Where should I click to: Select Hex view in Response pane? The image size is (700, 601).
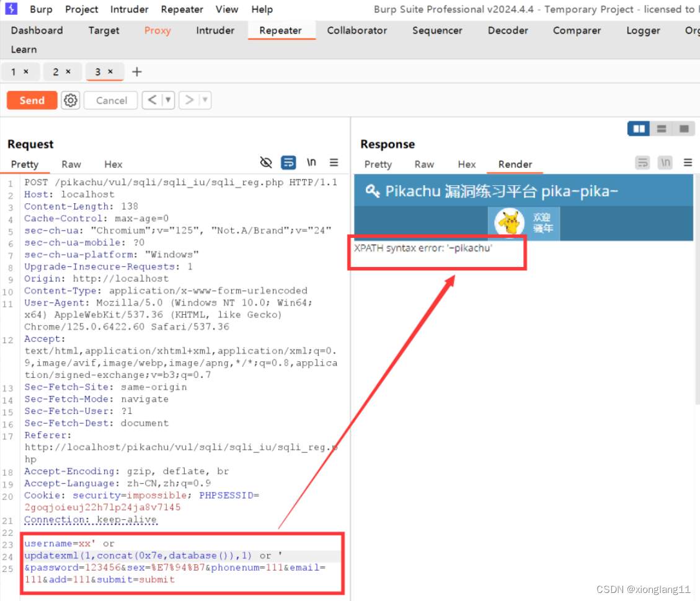pyautogui.click(x=466, y=164)
